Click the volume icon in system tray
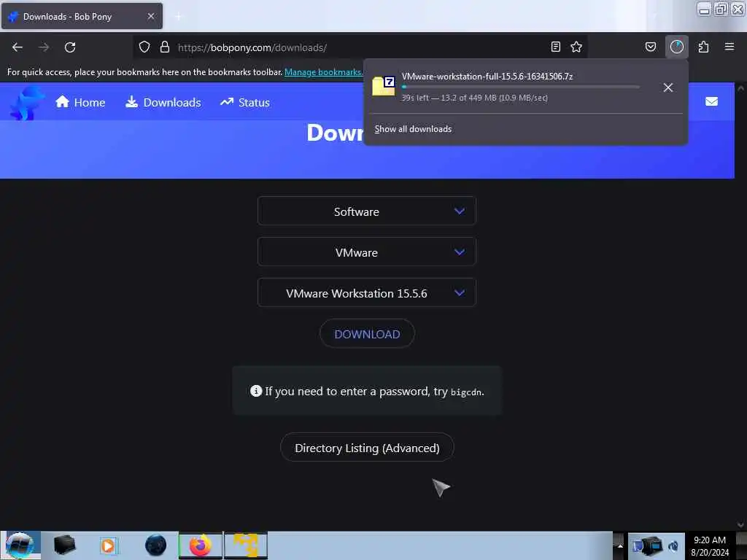The height and width of the screenshot is (560, 747). 673,546
